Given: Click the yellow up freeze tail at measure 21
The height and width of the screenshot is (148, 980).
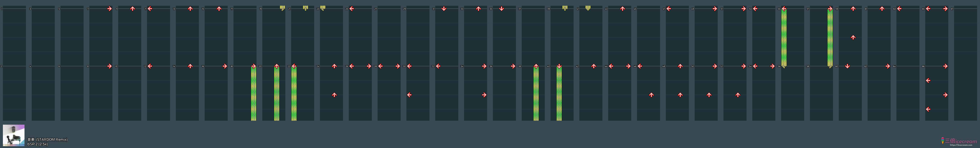Looking at the screenshot, I should coord(306,8).
